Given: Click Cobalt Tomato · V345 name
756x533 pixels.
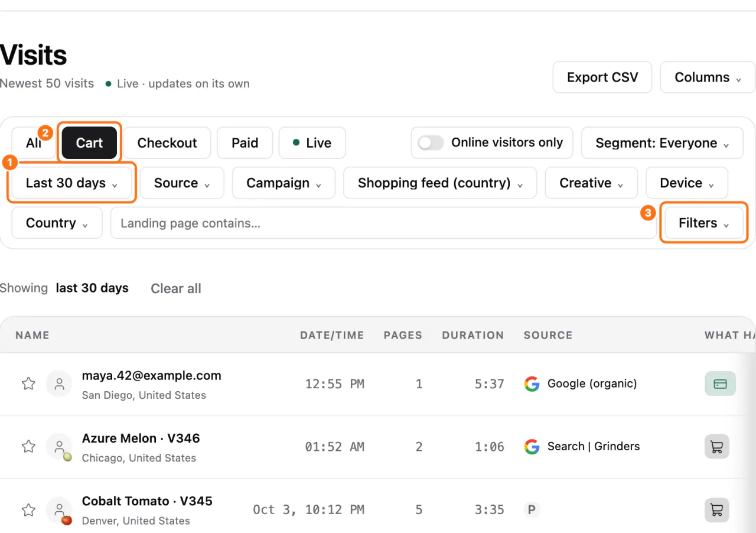Looking at the screenshot, I should point(147,501).
